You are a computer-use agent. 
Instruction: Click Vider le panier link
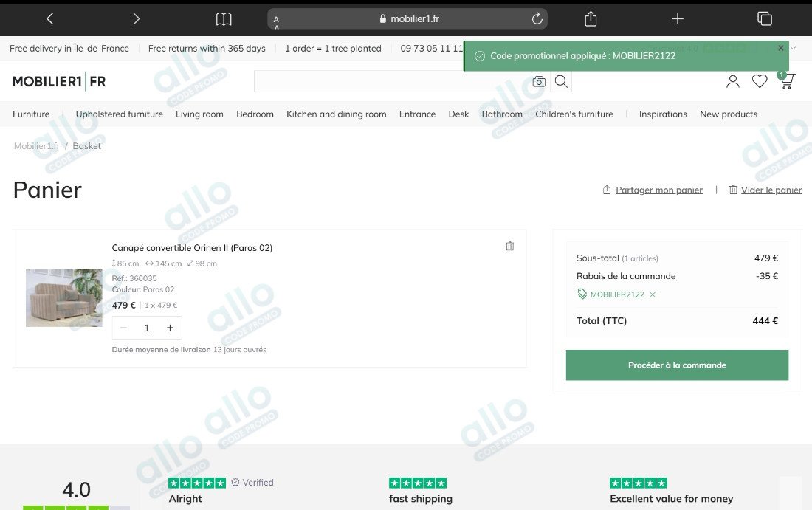click(771, 190)
